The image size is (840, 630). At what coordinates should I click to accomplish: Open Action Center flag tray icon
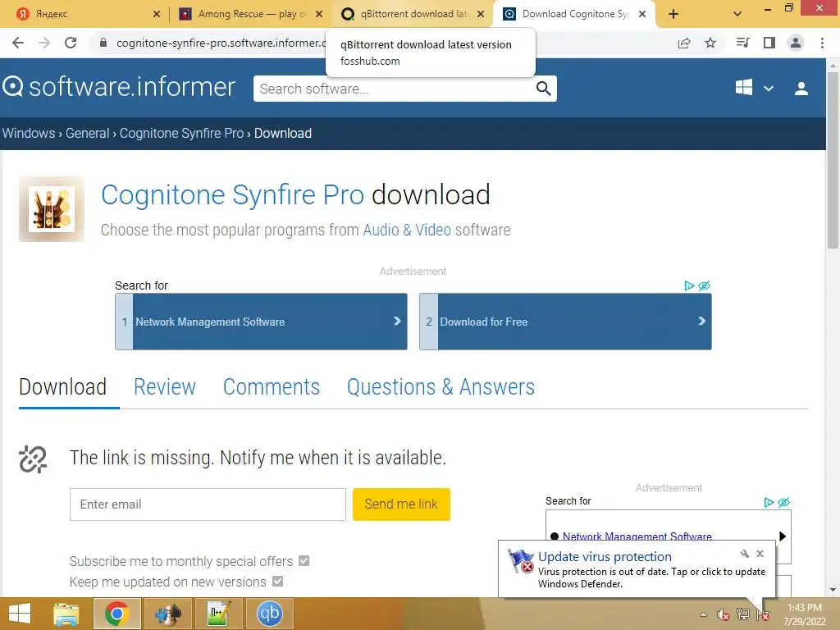(763, 615)
